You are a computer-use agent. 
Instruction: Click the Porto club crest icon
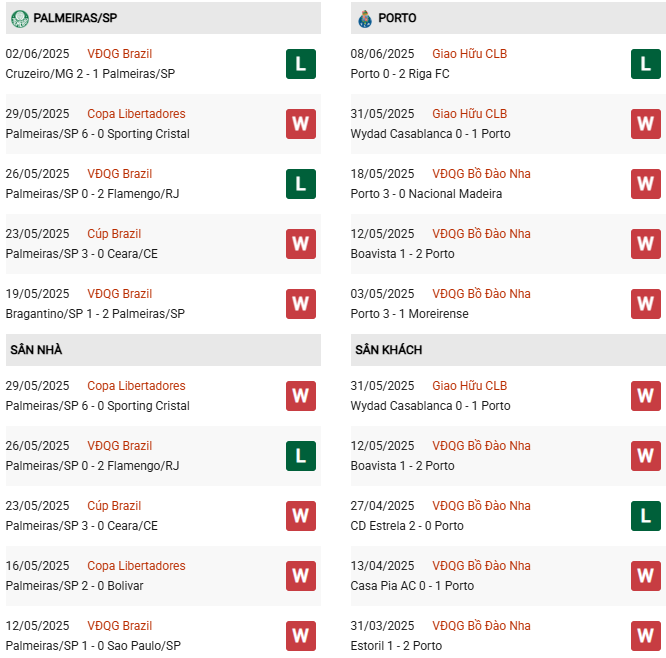tap(364, 18)
